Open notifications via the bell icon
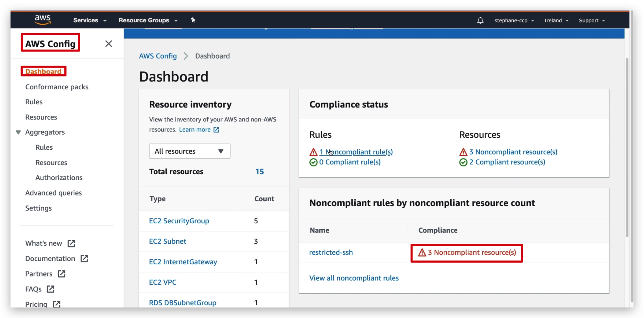Image resolution: width=644 pixels, height=318 pixels. click(x=480, y=20)
